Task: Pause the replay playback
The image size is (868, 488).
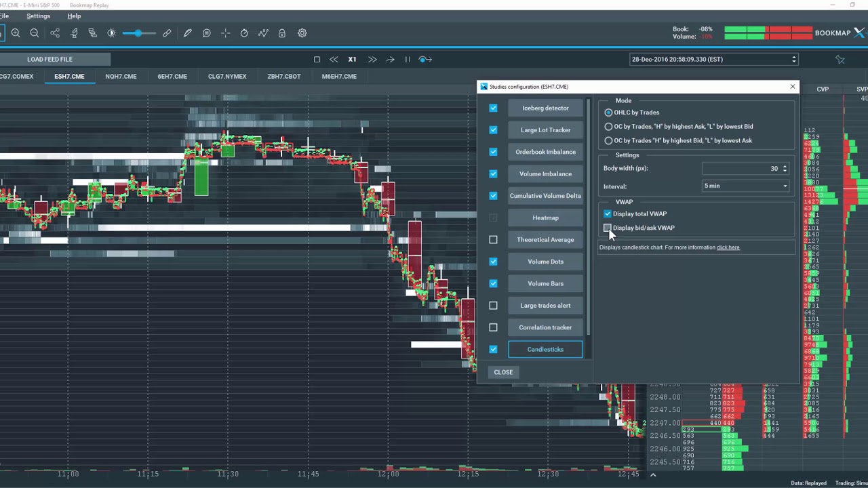Action: click(408, 60)
